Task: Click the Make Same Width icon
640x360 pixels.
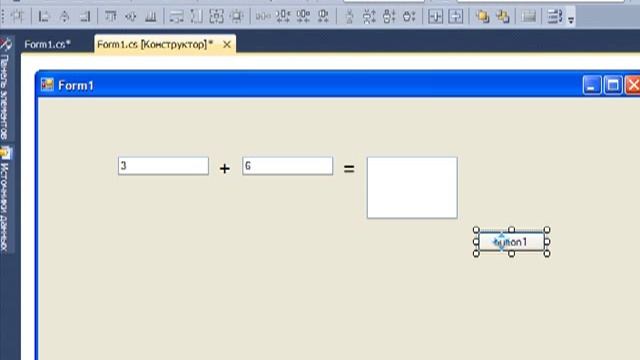Action: [x=176, y=16]
